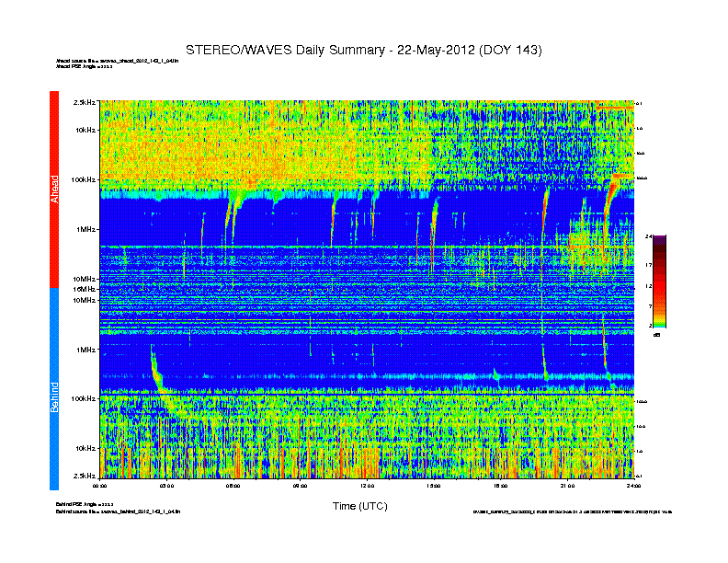
Task: Select the red Ahead spacecraft sidebar
Action: (54, 190)
